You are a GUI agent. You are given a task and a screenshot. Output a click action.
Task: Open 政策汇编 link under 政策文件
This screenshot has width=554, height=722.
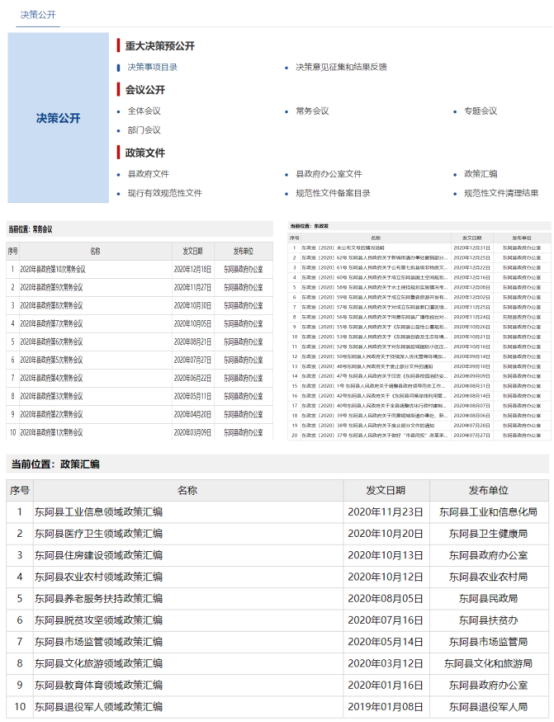coord(481,174)
